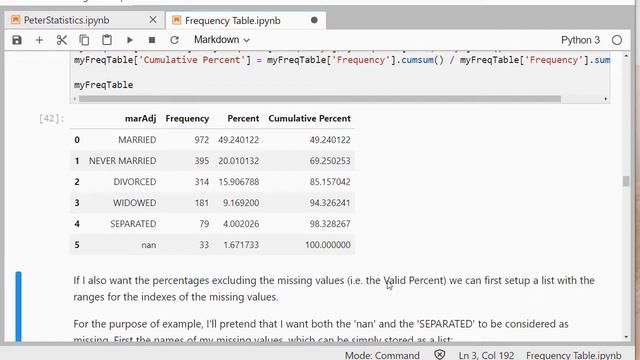Click the 'marAdj' column header
Image resolution: width=640 pixels, height=360 pixels.
pos(140,118)
